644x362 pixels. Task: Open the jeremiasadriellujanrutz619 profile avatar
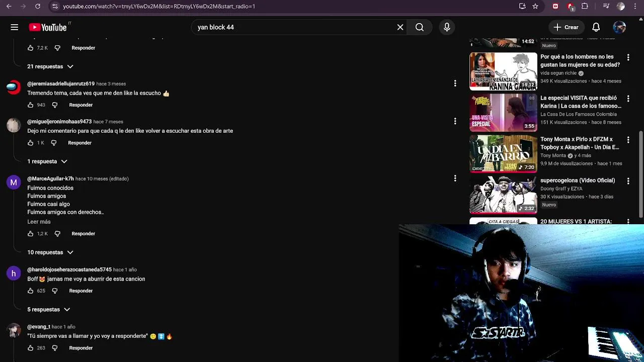pyautogui.click(x=14, y=87)
